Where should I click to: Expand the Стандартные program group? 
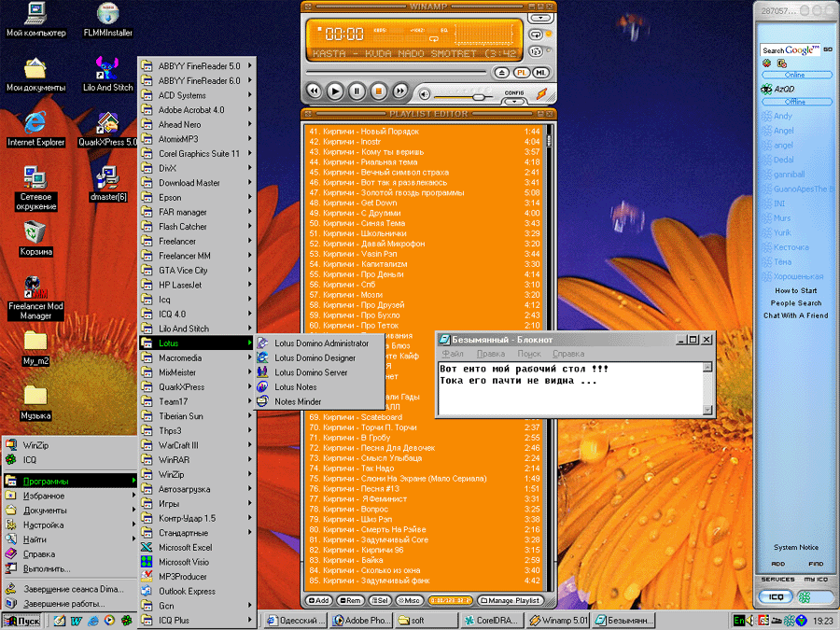coord(197,533)
